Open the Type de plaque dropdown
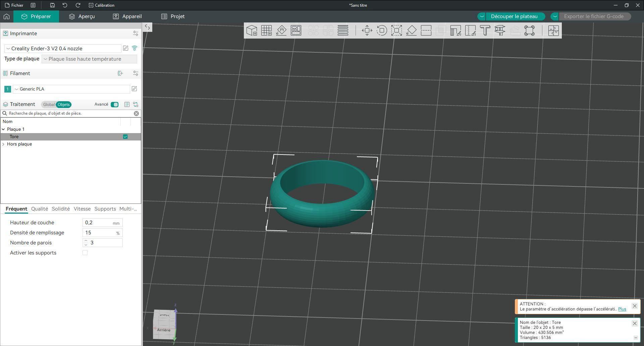 coord(89,59)
